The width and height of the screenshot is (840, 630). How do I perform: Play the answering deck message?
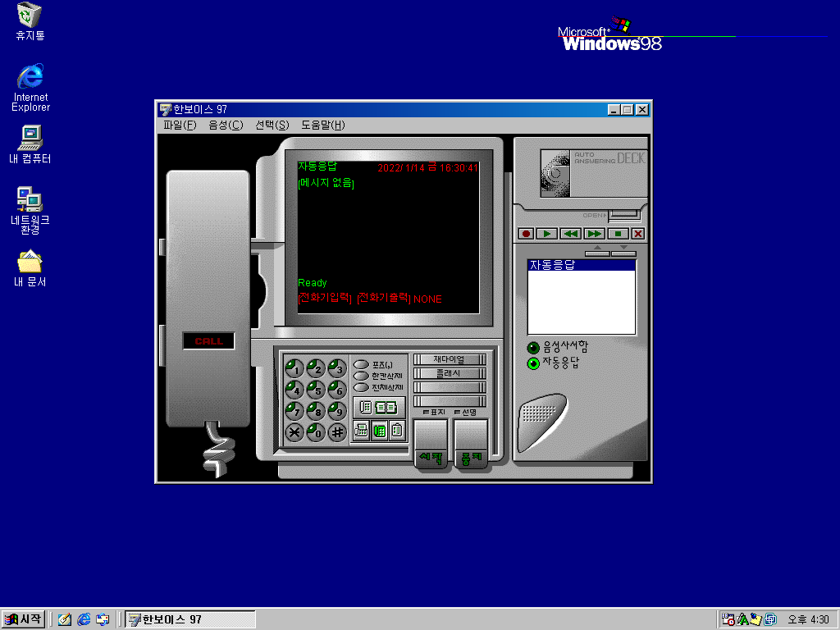point(546,234)
